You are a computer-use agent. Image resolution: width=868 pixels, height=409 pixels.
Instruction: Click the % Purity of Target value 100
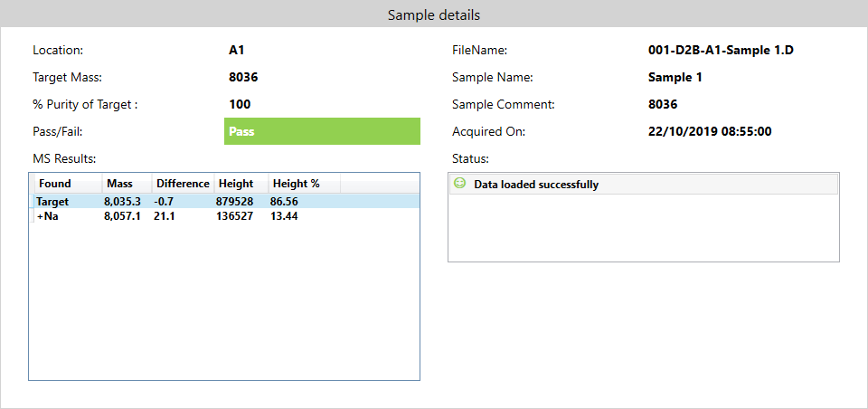(x=241, y=105)
